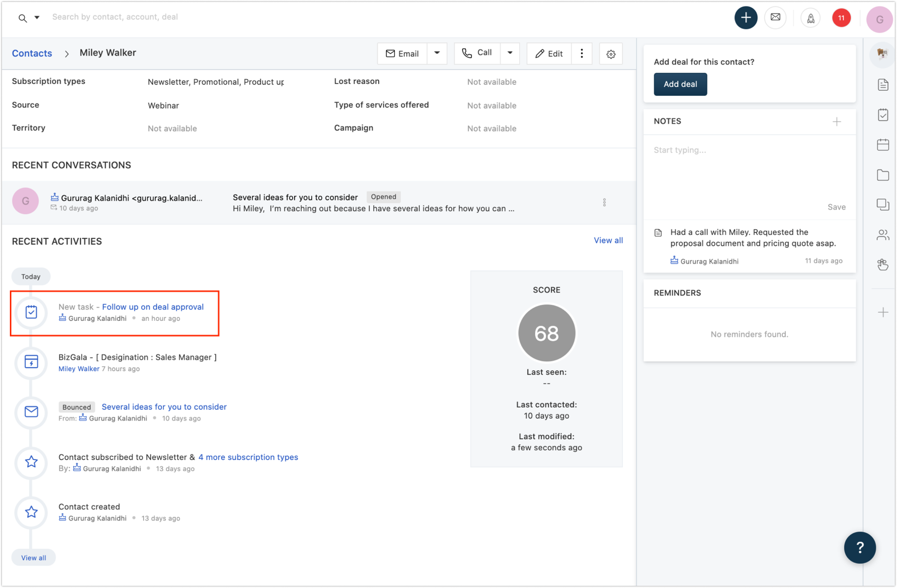The width and height of the screenshot is (897, 588).
Task: Open the three-dot menu beside Edit
Action: 581,54
